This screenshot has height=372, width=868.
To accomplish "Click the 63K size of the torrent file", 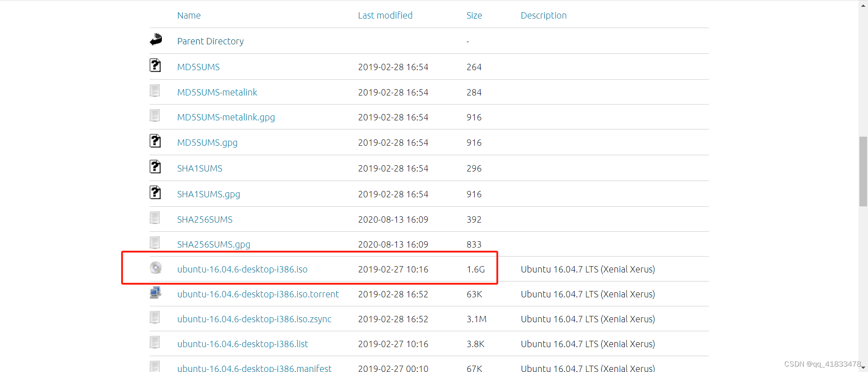I will (x=474, y=294).
